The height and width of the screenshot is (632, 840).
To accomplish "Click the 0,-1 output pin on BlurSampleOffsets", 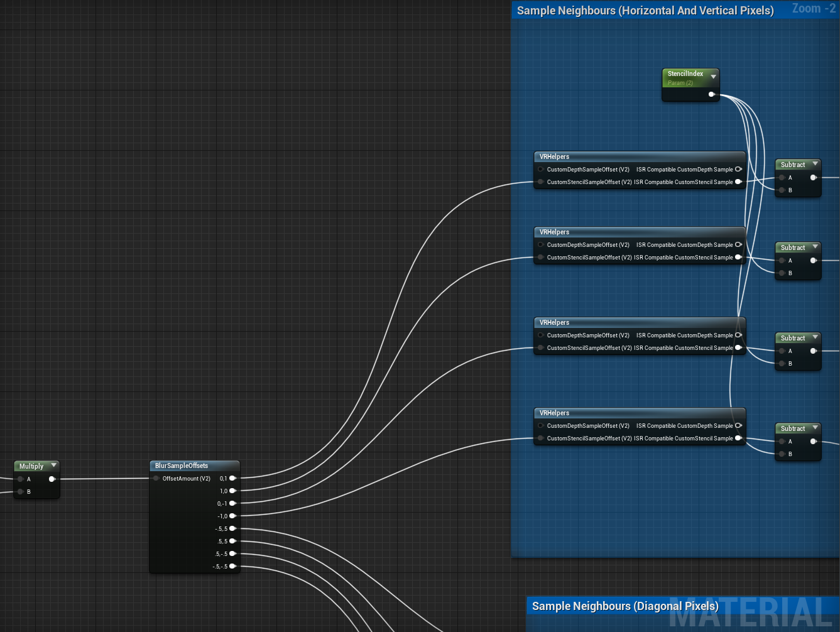I will pyautogui.click(x=232, y=504).
